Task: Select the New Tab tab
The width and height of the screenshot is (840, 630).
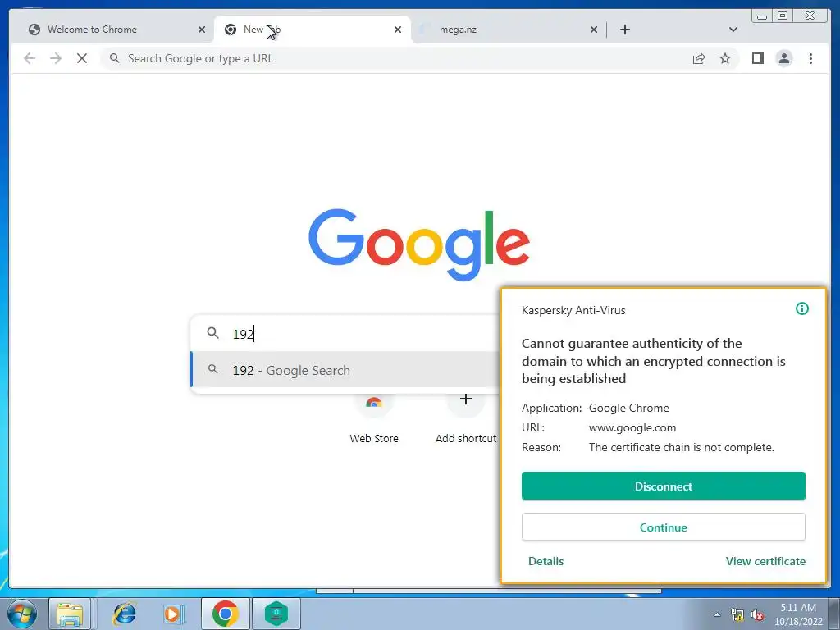Action: point(313,30)
